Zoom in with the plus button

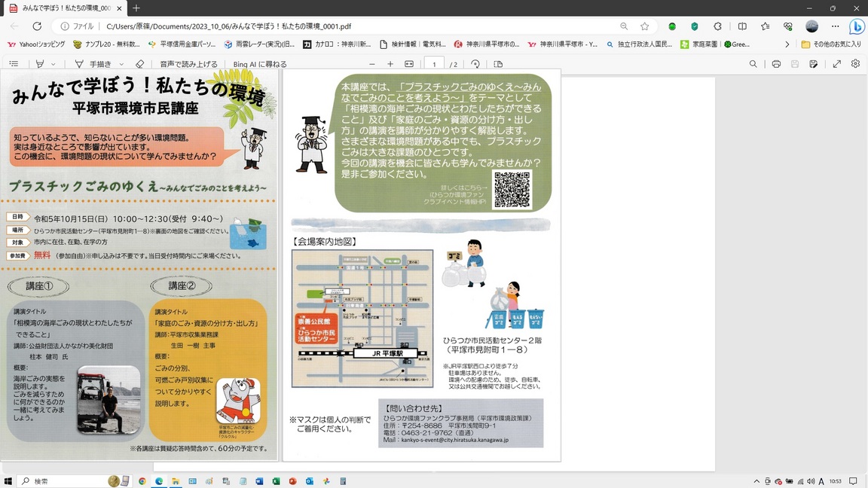[x=390, y=64]
